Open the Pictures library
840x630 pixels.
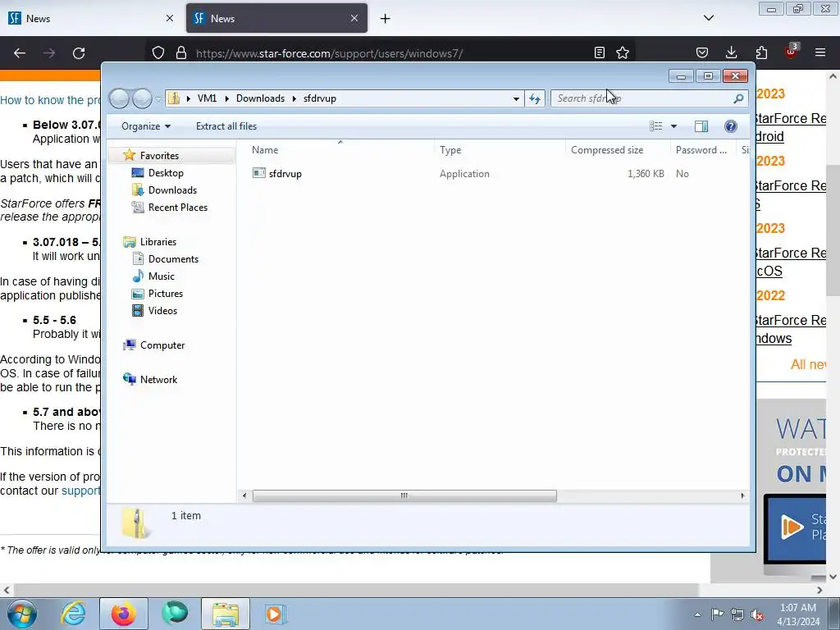[166, 294]
